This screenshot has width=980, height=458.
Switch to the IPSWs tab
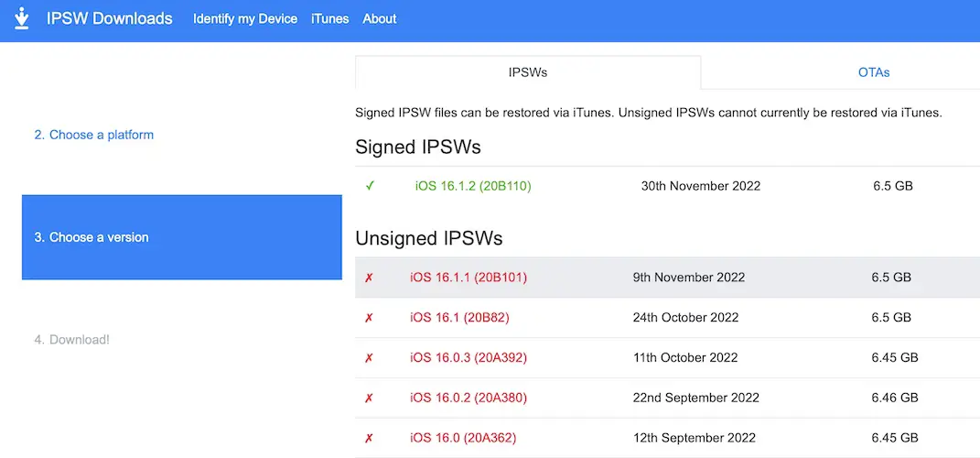(528, 72)
